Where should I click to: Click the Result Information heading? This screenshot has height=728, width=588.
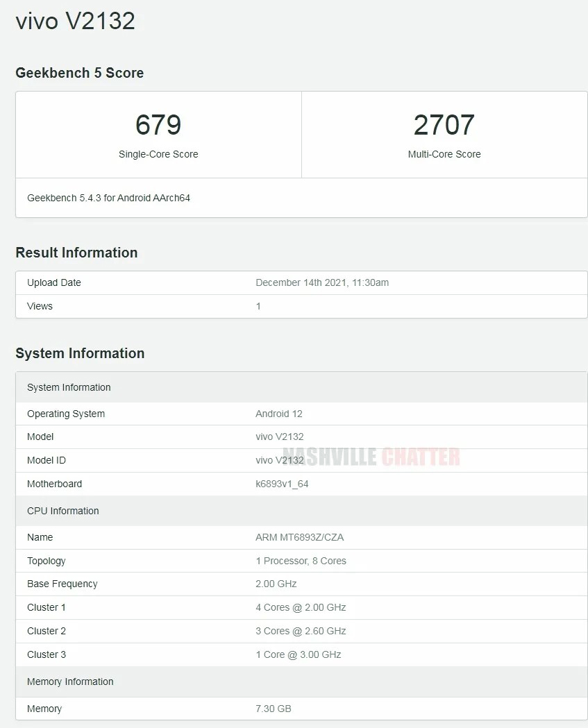[x=76, y=253]
